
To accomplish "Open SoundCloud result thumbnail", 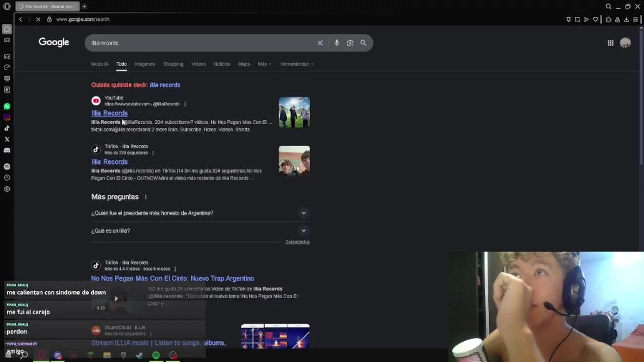I will pos(275,336).
